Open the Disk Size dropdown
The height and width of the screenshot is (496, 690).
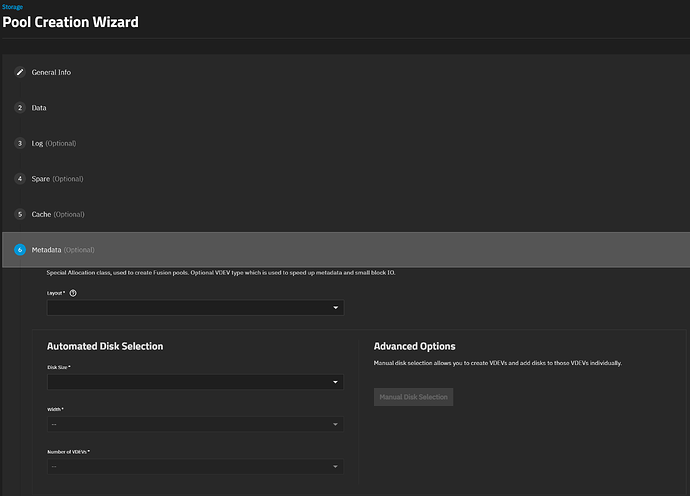click(195, 382)
